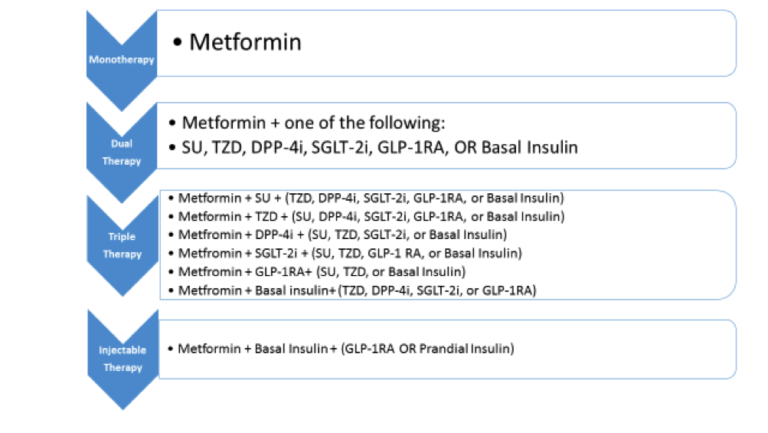Screen dimensions: 768x433
Task: Select the Metformin bullet in Monotherapy box
Action: 238,42
